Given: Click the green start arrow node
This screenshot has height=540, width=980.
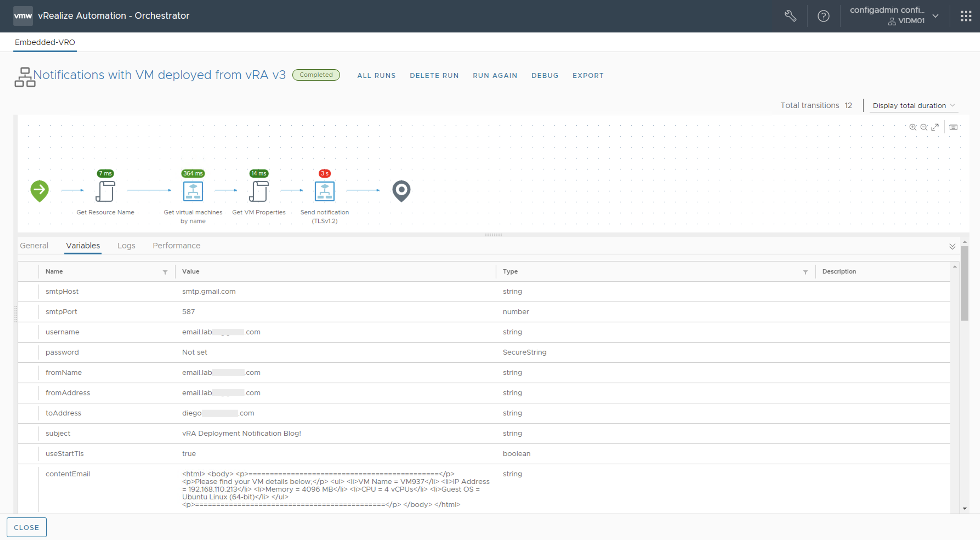Looking at the screenshot, I should pos(39,190).
